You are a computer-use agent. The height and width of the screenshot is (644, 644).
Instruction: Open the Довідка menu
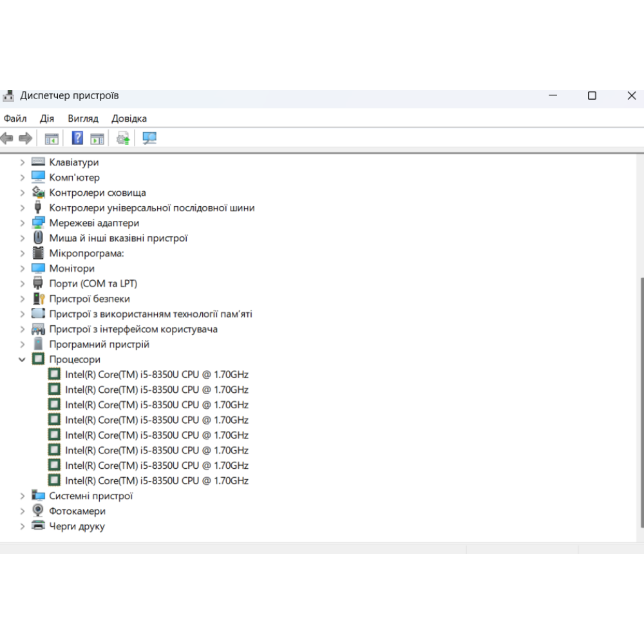click(129, 118)
